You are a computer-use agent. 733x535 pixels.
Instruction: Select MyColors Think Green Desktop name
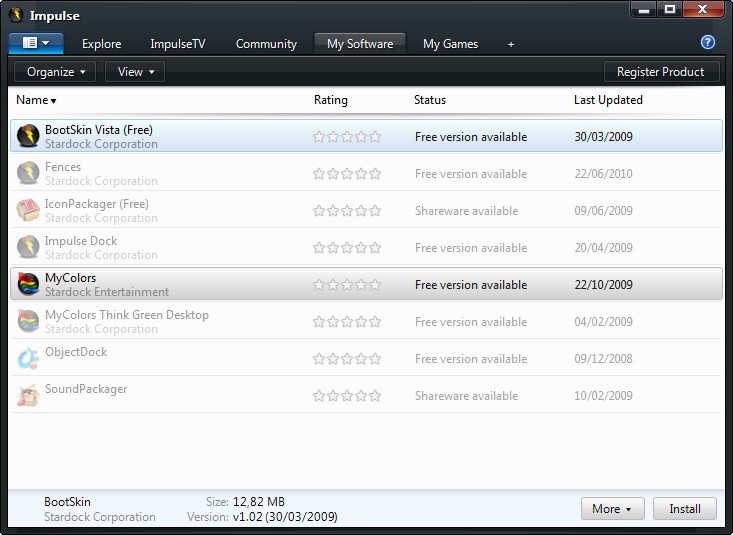(x=127, y=315)
